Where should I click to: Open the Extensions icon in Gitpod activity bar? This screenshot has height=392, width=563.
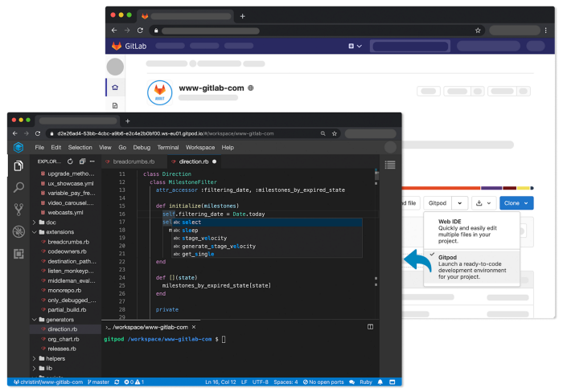pos(18,254)
